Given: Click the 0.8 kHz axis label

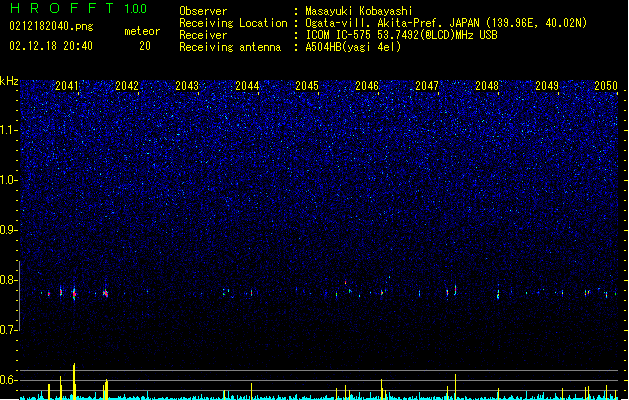Looking at the screenshot, I should 9,280.
